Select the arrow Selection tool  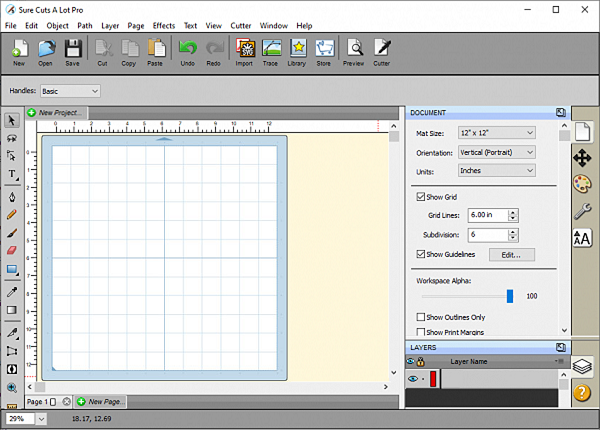(x=12, y=121)
